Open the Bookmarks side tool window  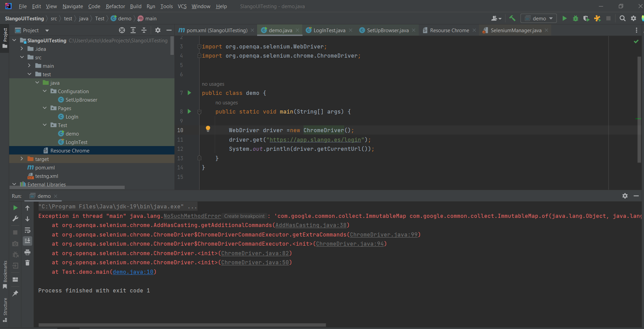pos(5,274)
